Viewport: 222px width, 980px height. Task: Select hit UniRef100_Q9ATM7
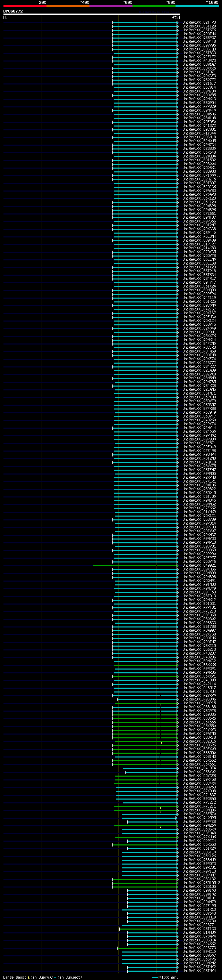(199, 642)
